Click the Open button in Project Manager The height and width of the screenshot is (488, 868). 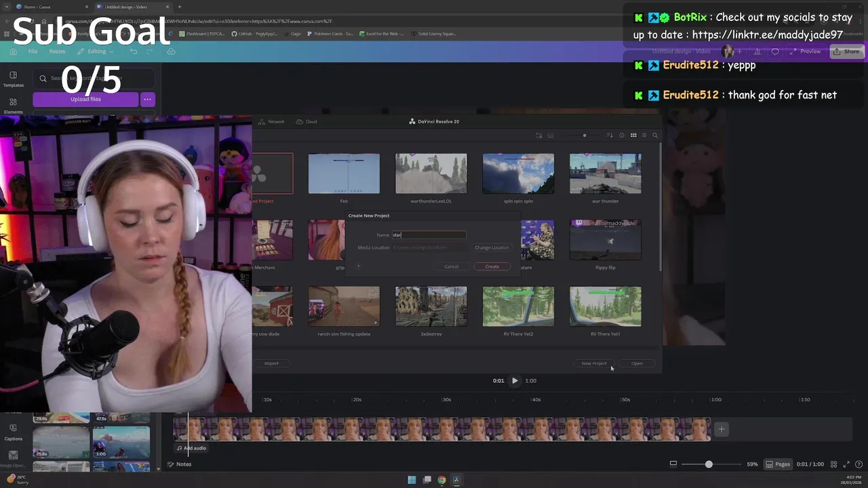pyautogui.click(x=637, y=363)
